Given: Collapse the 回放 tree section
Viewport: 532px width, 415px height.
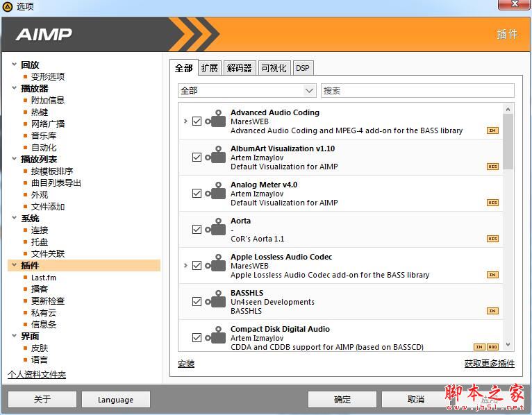Looking at the screenshot, I should coord(15,64).
